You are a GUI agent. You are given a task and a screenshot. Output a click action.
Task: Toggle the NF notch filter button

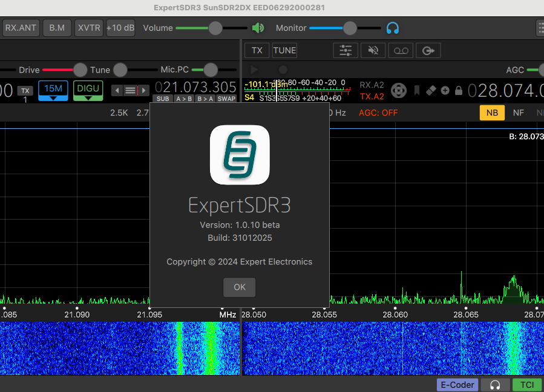[x=519, y=113]
